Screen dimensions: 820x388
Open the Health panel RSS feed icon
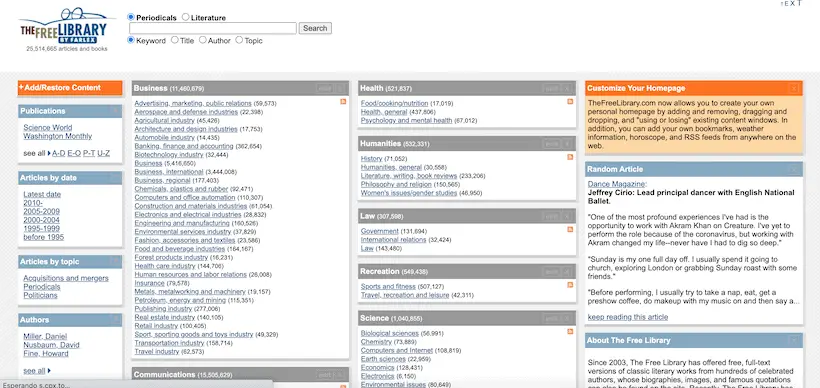(x=570, y=101)
